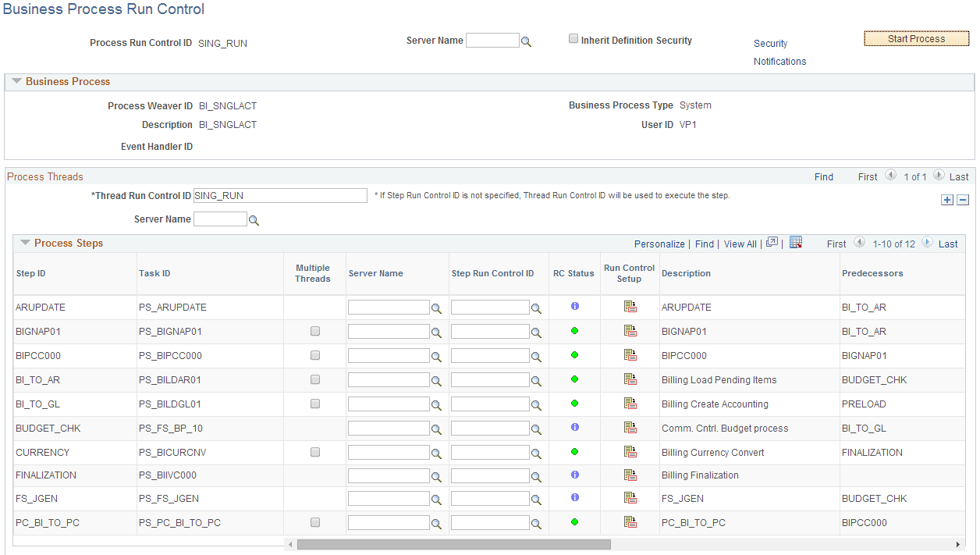
Task: Enable Inherit Definition Security
Action: [573, 37]
